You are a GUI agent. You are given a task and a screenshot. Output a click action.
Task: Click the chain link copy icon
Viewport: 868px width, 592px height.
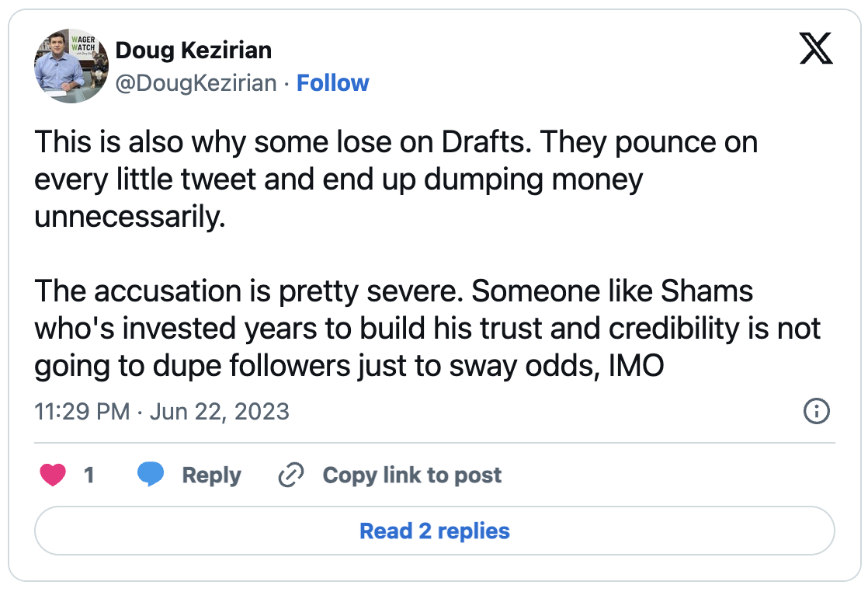tap(290, 475)
